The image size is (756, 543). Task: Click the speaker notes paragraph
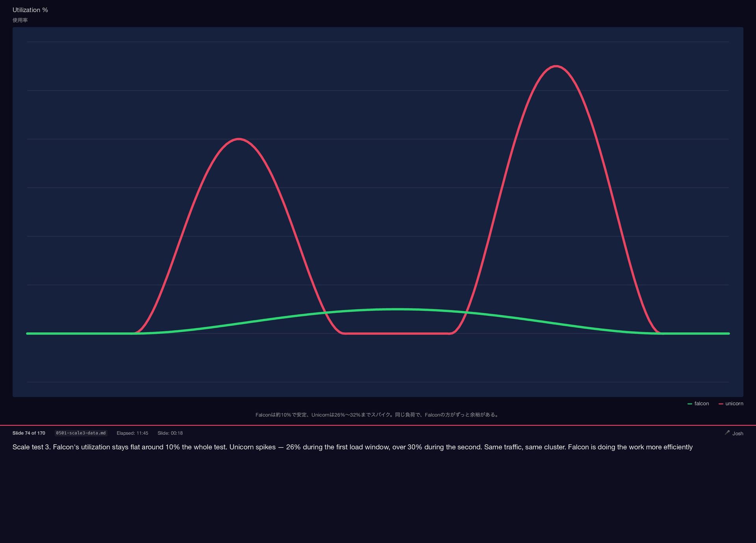click(x=352, y=447)
